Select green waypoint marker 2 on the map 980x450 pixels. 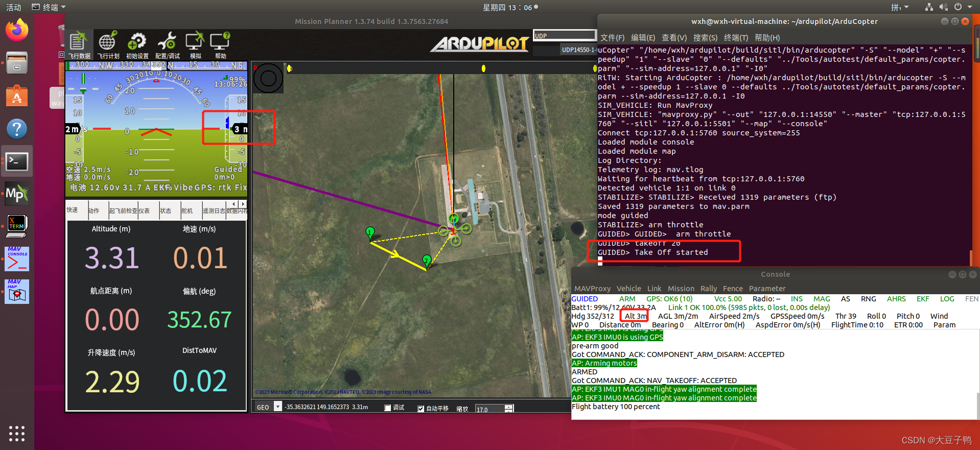point(427,262)
